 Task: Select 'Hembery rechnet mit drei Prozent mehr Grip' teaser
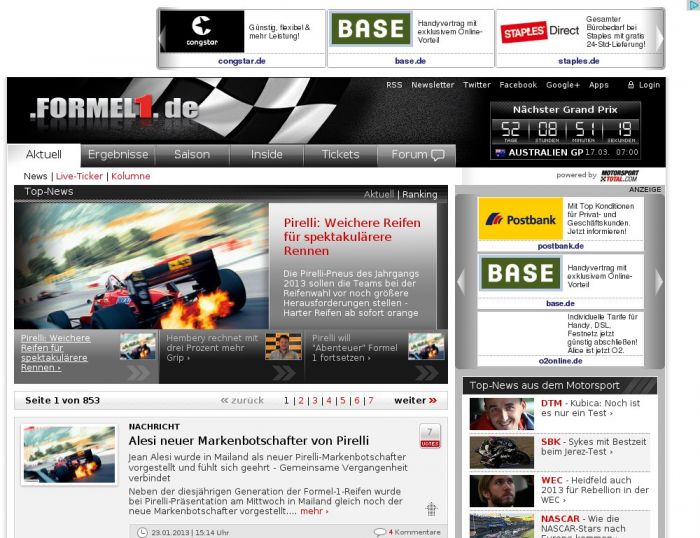212,348
